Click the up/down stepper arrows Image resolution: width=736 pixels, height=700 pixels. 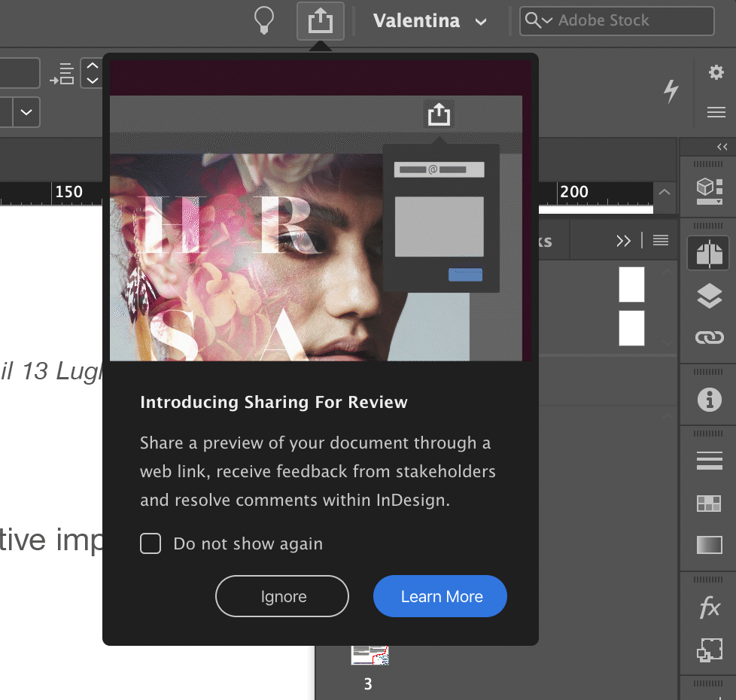(x=92, y=73)
